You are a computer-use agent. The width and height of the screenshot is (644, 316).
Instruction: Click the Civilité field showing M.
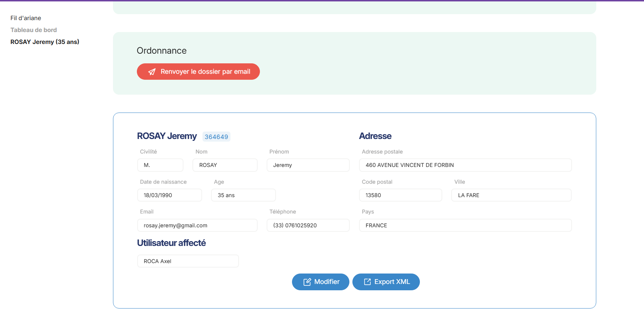[160, 165]
